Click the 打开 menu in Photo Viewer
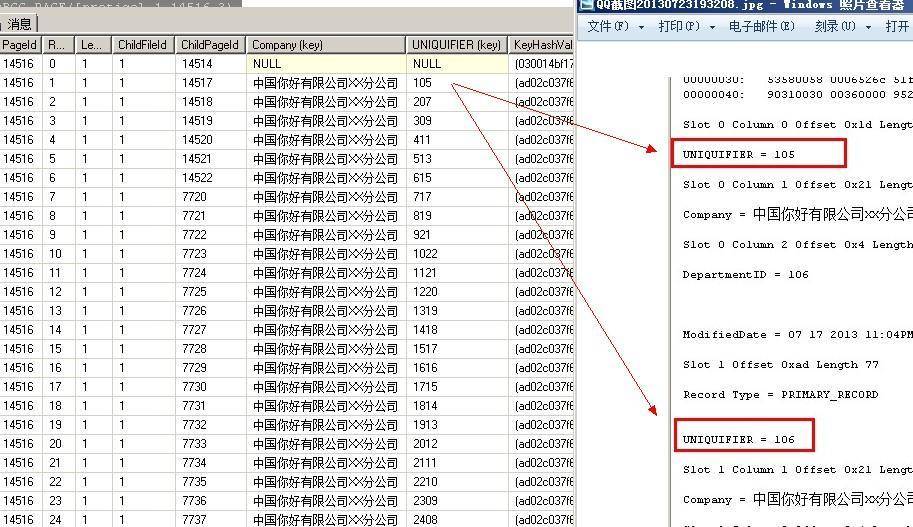The width and height of the screenshot is (913, 527). pos(897,26)
